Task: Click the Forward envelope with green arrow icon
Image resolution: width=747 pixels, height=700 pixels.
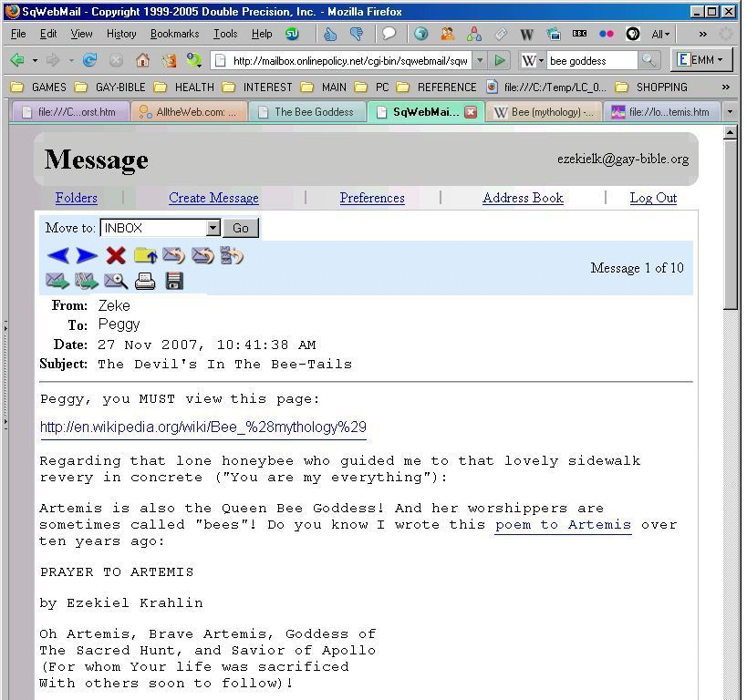Action: click(57, 281)
